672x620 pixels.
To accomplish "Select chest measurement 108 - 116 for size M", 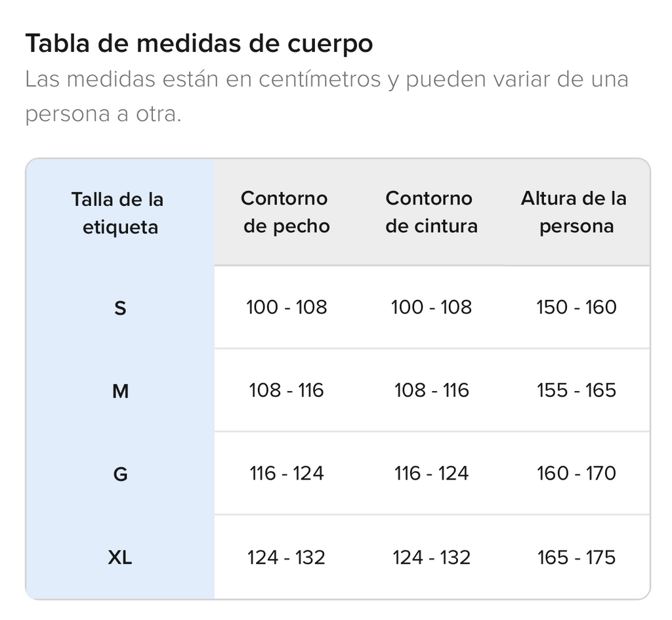I will click(x=286, y=390).
